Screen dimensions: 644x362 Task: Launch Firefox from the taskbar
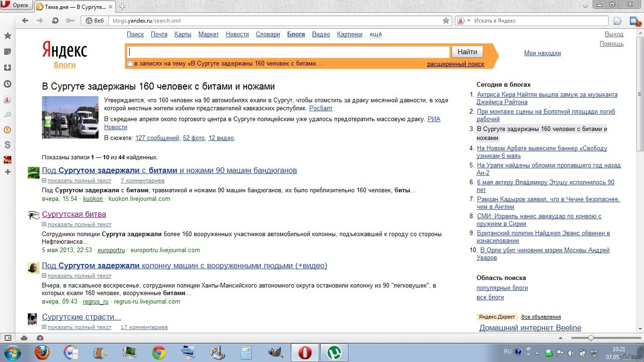click(x=42, y=352)
